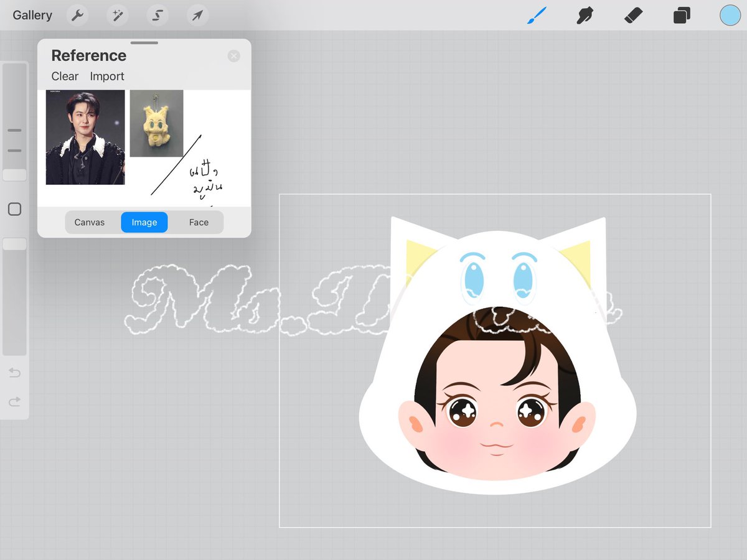Click the man's photo in the reference
Viewport: 747px width, 560px height.
[85, 138]
